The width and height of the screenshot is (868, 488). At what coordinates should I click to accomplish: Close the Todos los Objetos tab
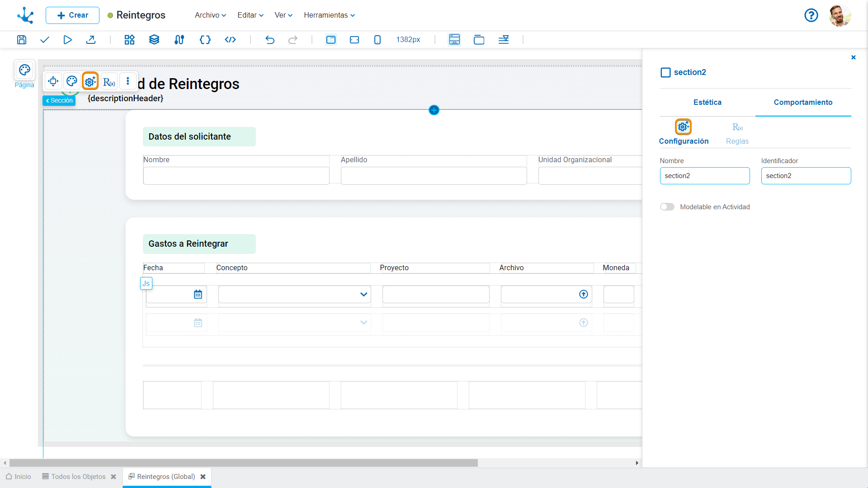coord(113,477)
